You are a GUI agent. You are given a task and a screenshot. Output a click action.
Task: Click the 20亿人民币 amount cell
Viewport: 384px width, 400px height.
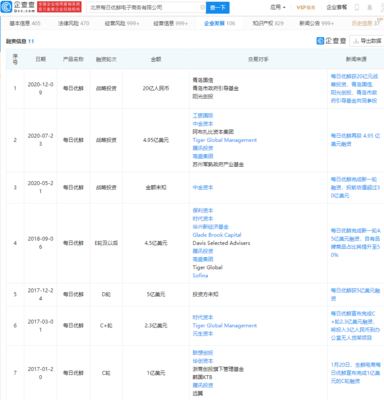click(x=156, y=88)
